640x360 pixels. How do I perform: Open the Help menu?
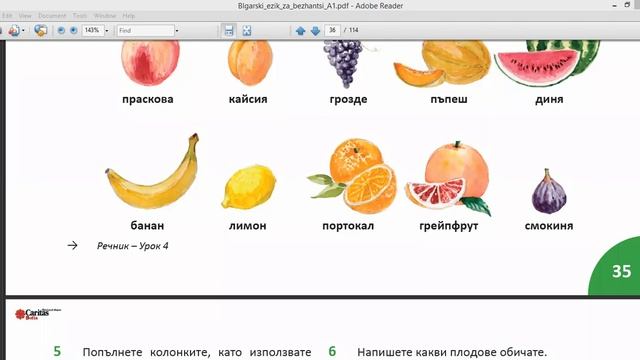pyautogui.click(x=129, y=16)
